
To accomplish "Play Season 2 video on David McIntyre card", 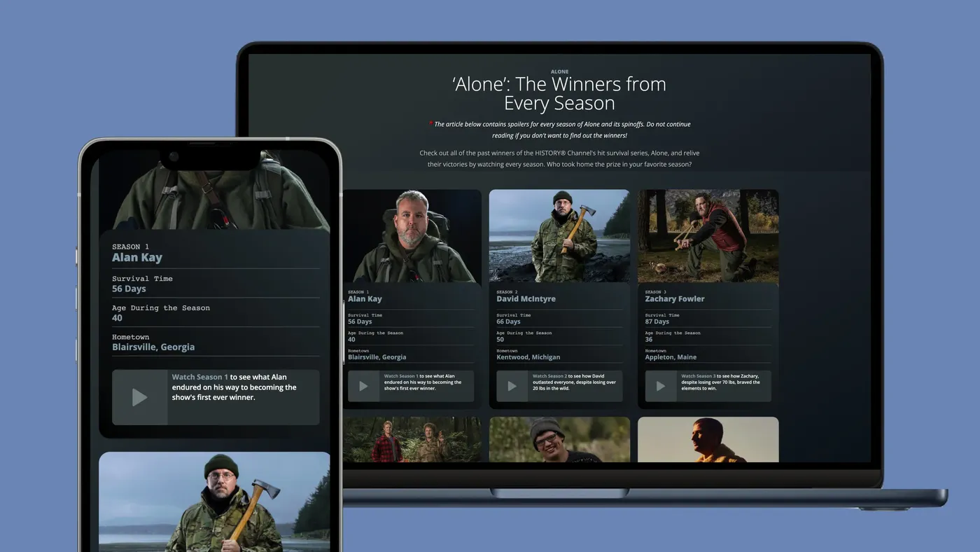I will coord(512,386).
